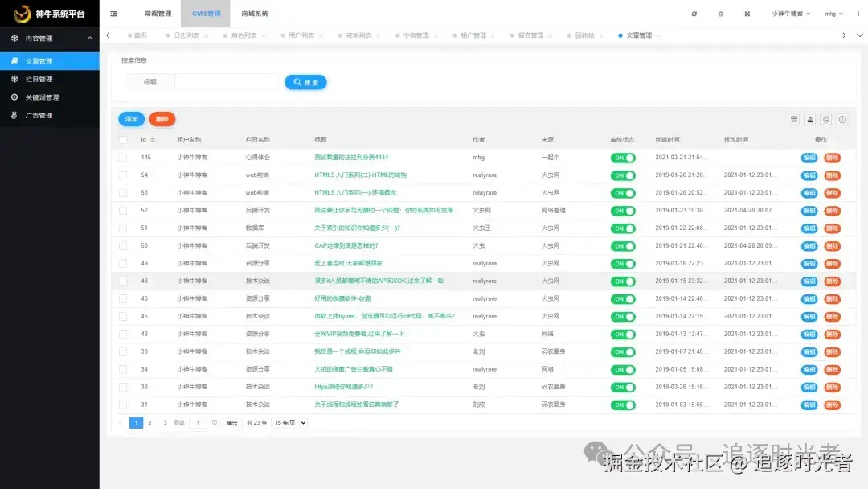
Task: Toggle fullscreen with the expand icon
Action: click(x=747, y=14)
